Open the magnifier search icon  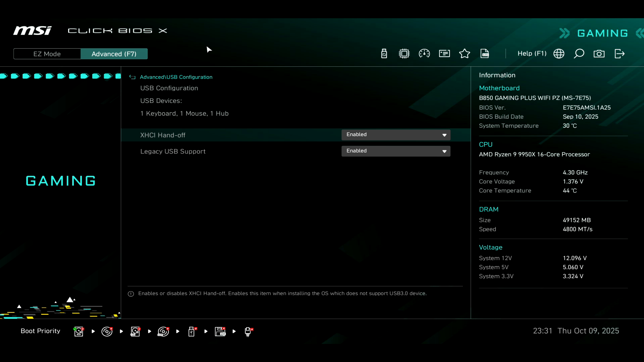pyautogui.click(x=579, y=54)
